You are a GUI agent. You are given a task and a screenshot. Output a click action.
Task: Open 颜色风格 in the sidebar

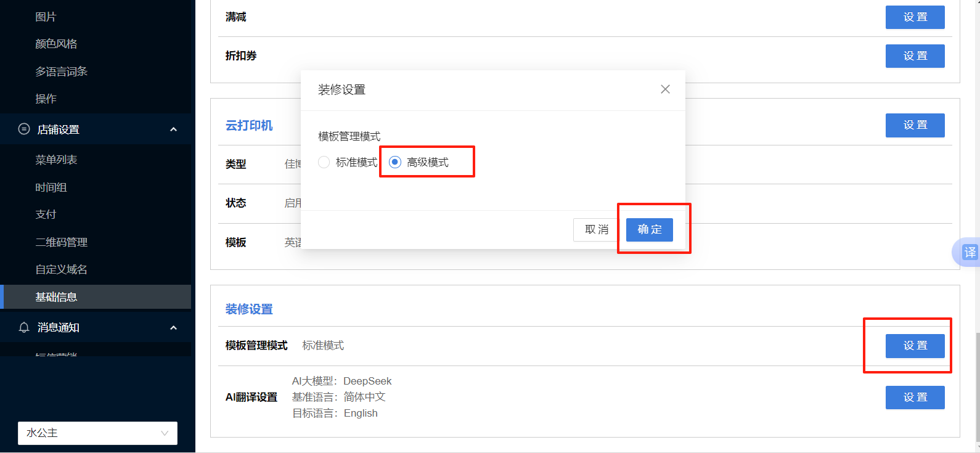click(x=56, y=44)
